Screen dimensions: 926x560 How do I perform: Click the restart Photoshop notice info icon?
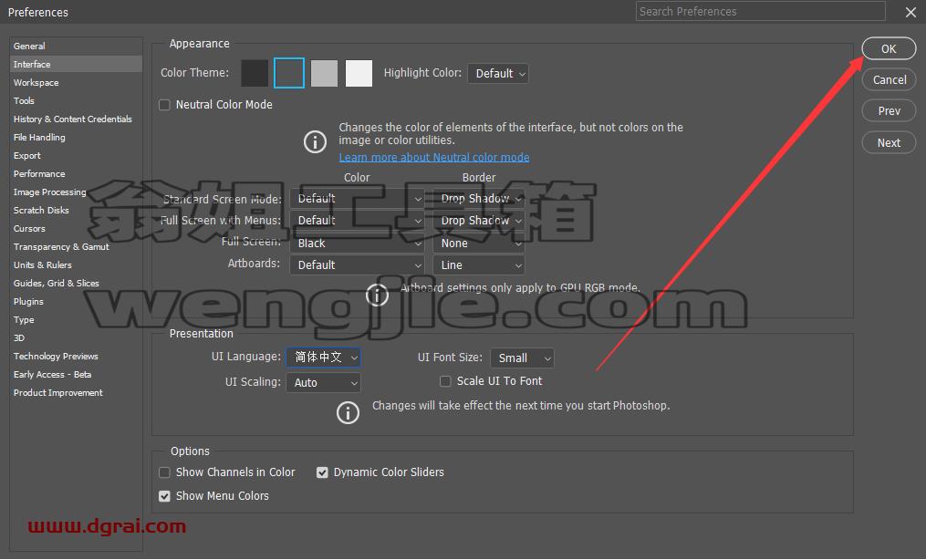(348, 412)
